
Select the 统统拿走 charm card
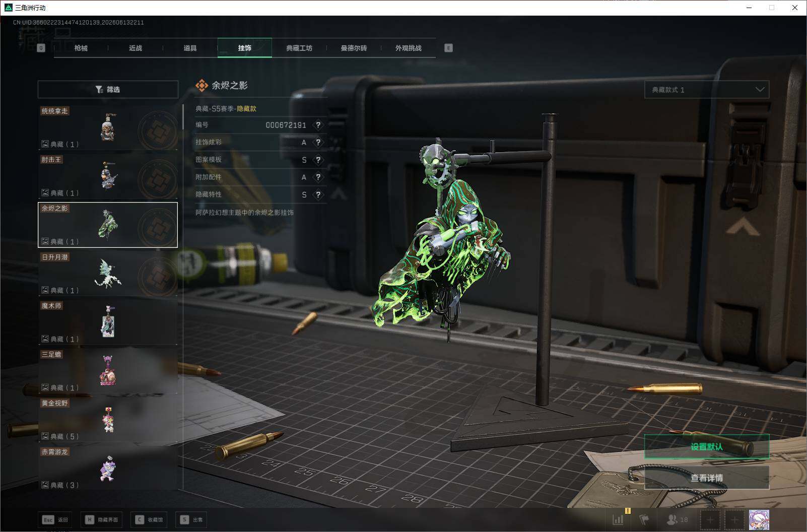(108, 127)
